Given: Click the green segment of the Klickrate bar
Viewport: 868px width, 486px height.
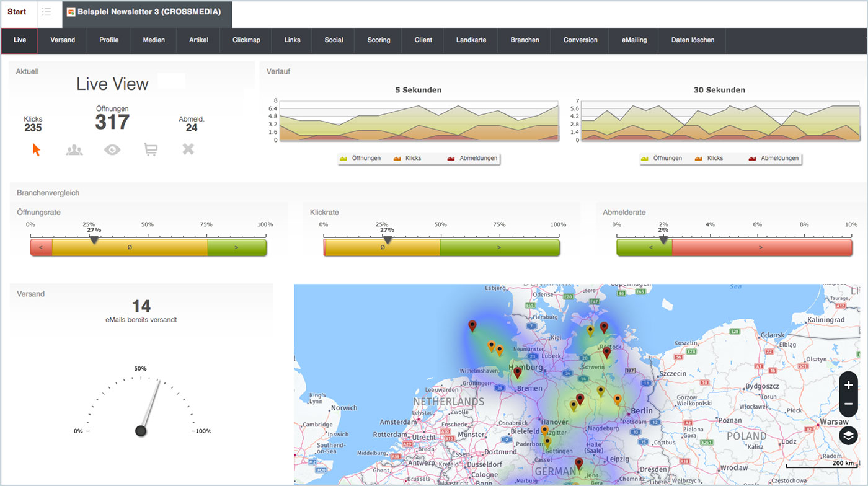Looking at the screenshot, I should coord(500,247).
